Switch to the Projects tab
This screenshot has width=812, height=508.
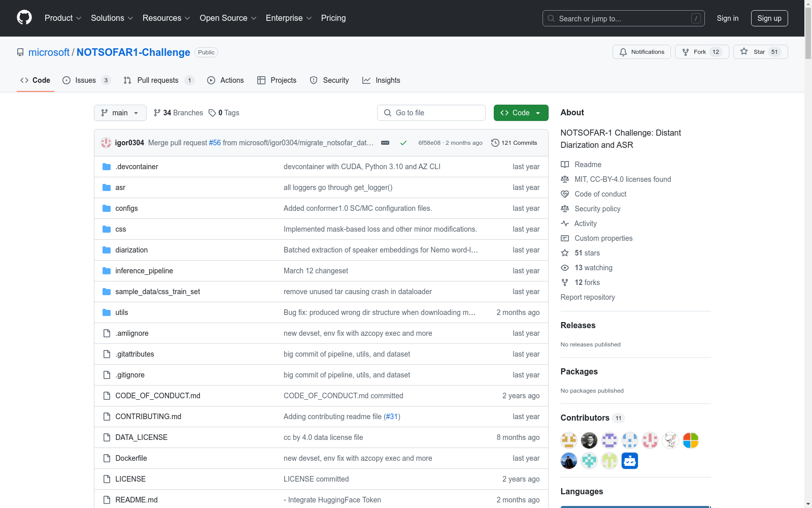pos(277,80)
